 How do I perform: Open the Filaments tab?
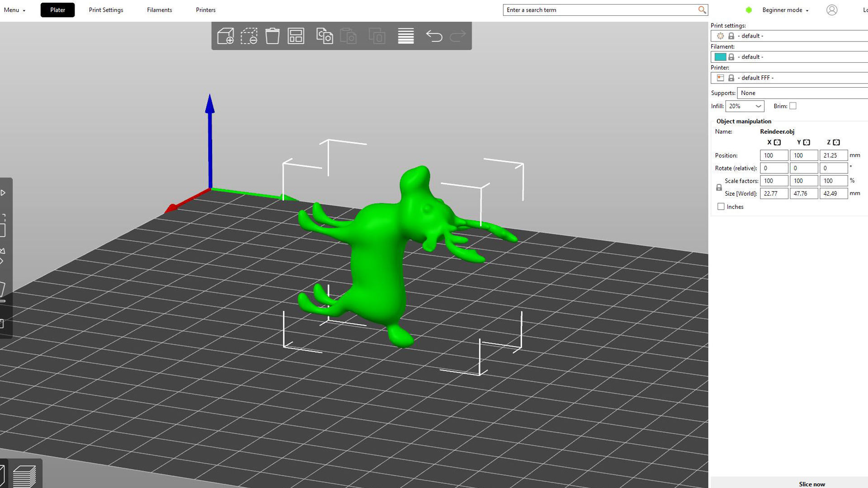pyautogui.click(x=159, y=10)
